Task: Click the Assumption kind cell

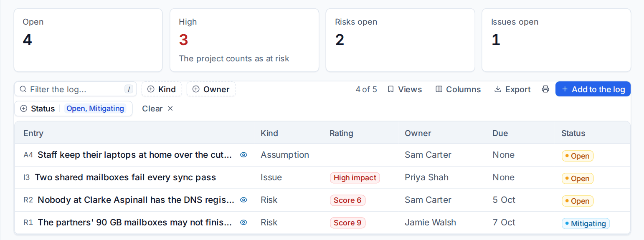Action: click(285, 155)
